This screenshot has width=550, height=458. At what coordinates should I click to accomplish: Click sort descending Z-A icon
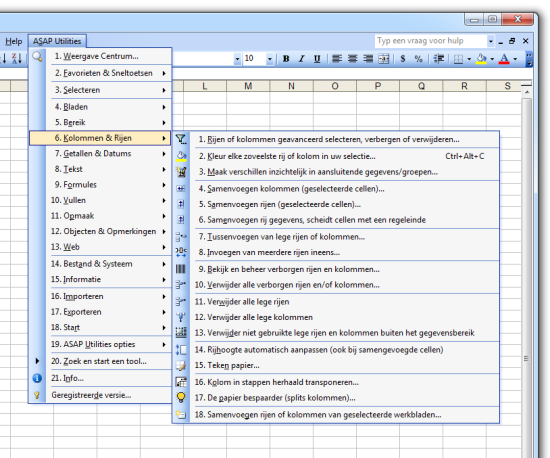click(x=16, y=58)
